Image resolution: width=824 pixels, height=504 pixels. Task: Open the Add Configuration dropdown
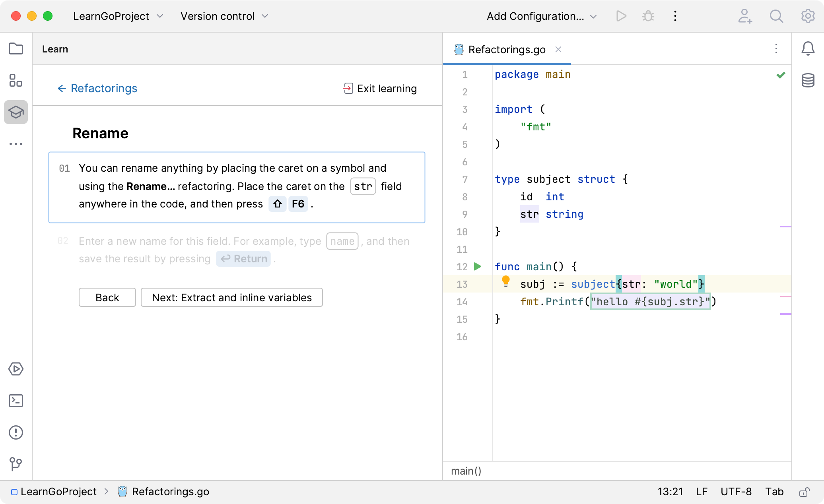(541, 16)
